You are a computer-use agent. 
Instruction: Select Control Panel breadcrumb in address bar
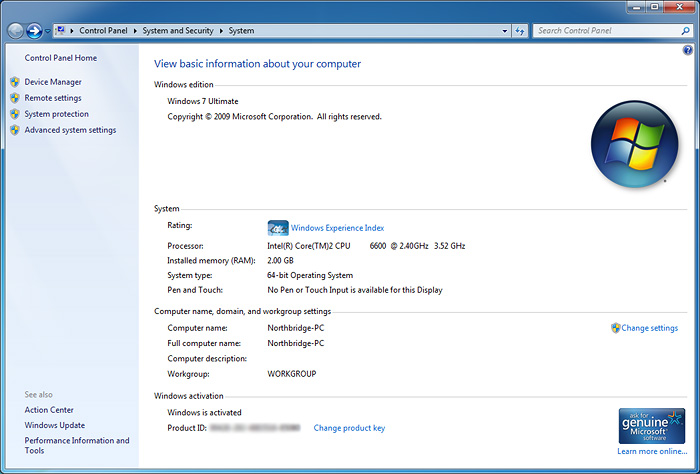tap(103, 30)
